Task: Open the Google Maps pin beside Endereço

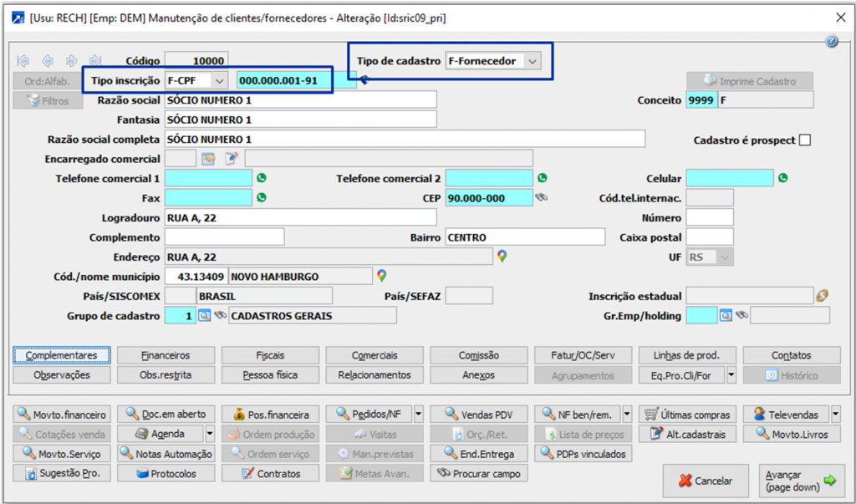Action: (502, 256)
